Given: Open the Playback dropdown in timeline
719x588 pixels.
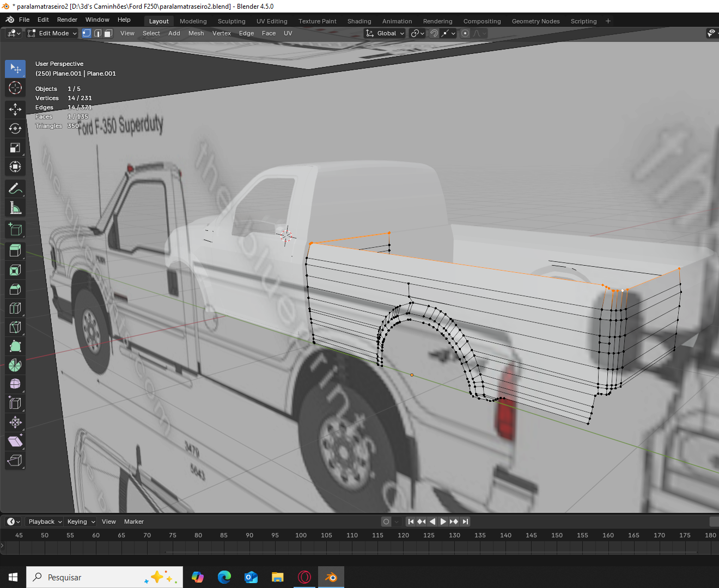Looking at the screenshot, I should pos(45,522).
